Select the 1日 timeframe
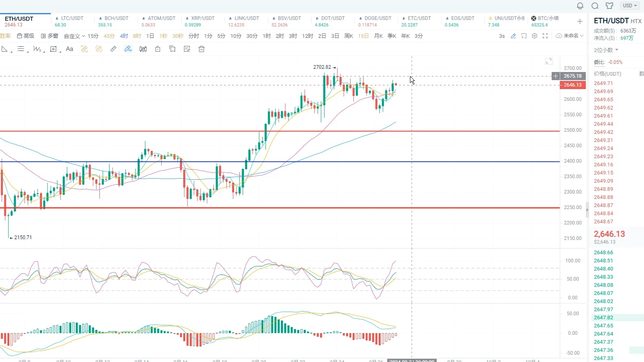 point(150,36)
